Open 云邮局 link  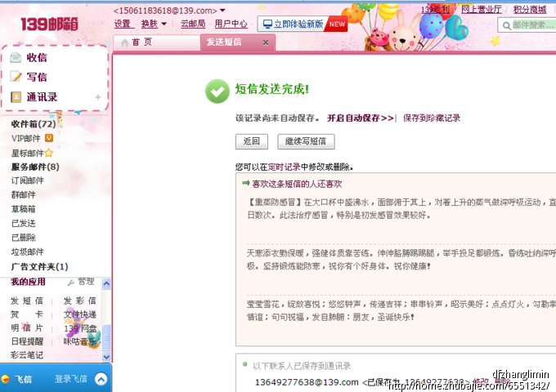193,24
